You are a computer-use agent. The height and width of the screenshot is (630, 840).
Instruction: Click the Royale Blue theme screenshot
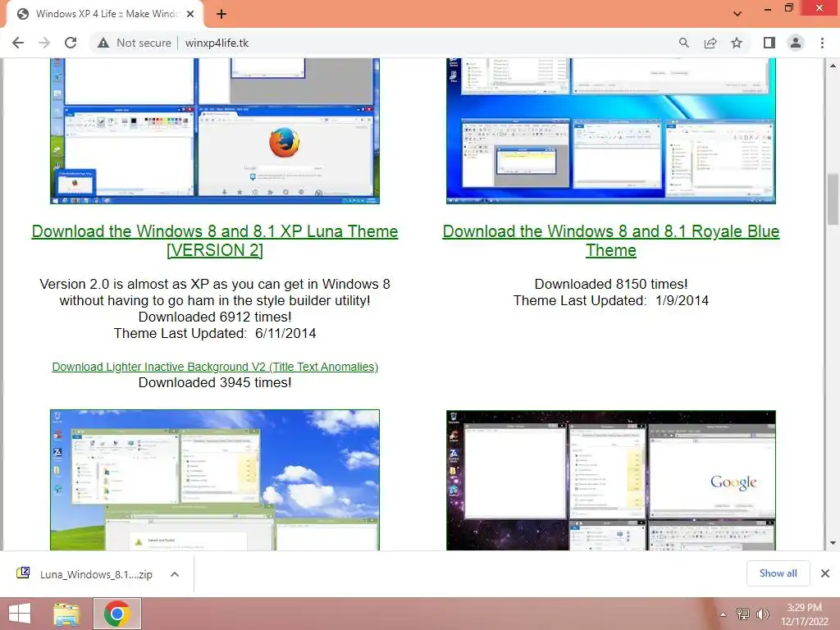610,130
